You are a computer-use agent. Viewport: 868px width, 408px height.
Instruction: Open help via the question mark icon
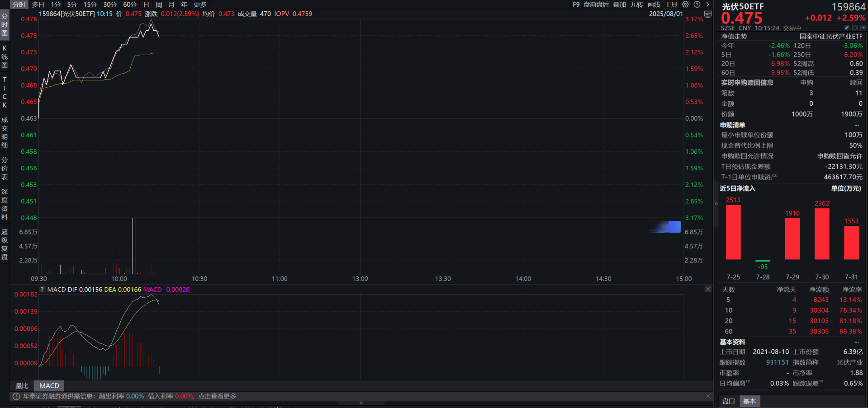click(x=697, y=5)
